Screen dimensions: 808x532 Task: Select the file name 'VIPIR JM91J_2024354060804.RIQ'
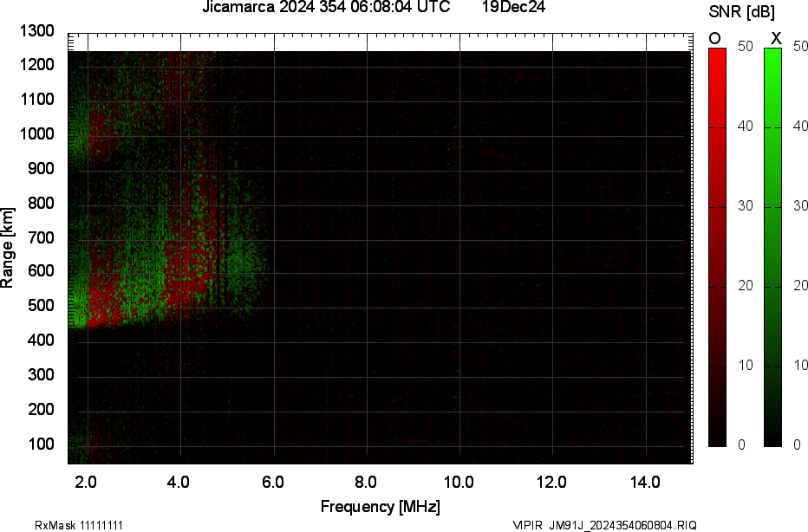(605, 525)
